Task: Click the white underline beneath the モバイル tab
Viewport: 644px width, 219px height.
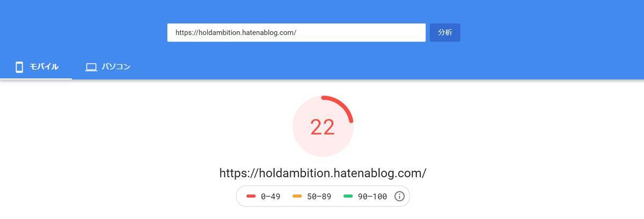Action: (36, 78)
